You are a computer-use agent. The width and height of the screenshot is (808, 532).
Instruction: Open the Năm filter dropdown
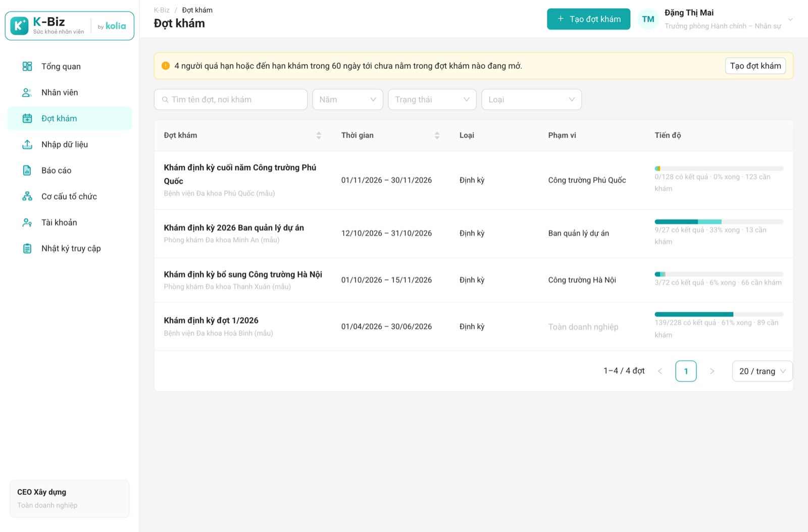pos(348,99)
